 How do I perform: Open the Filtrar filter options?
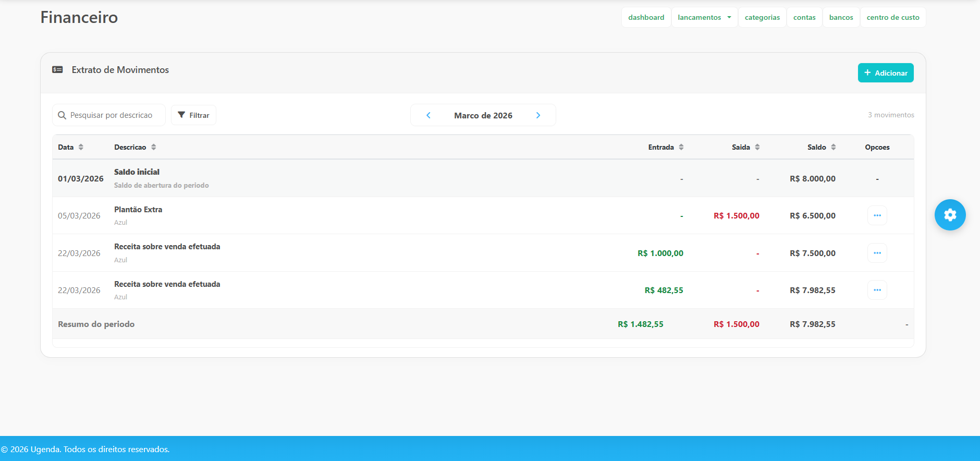point(193,115)
